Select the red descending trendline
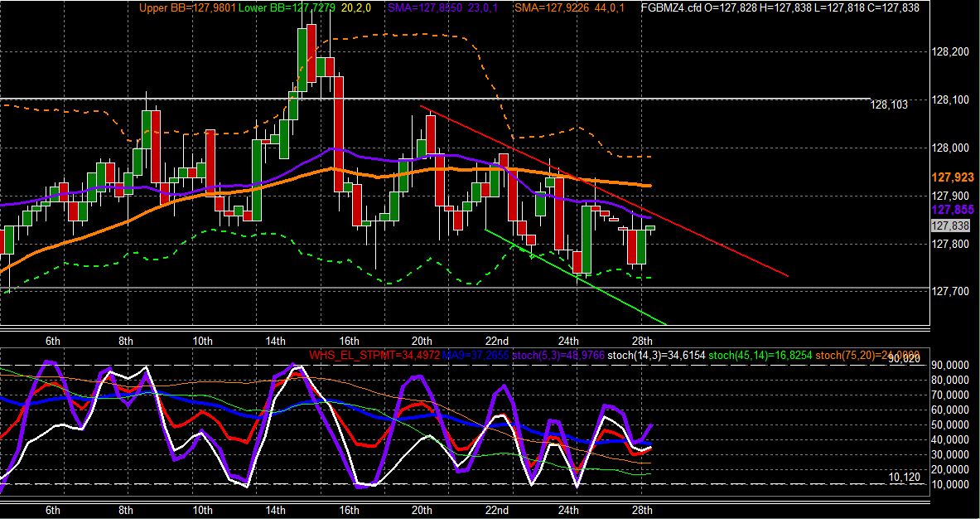 coord(605,191)
